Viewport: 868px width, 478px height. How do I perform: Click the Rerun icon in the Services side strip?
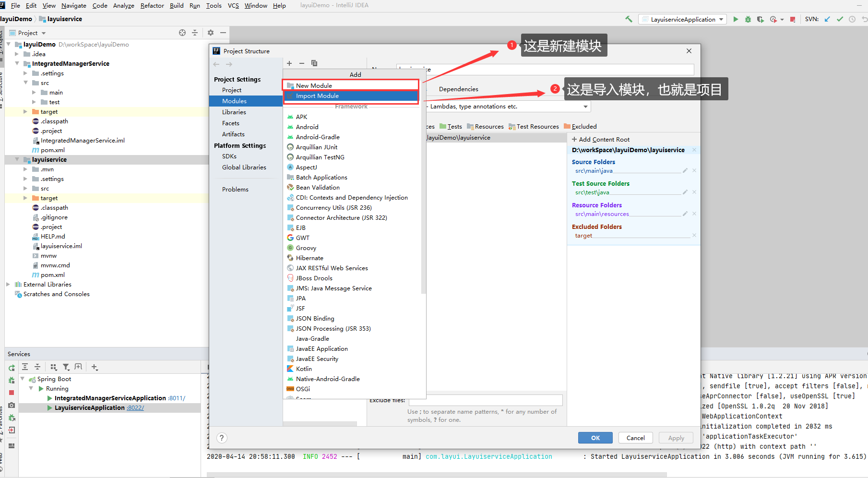pyautogui.click(x=12, y=368)
